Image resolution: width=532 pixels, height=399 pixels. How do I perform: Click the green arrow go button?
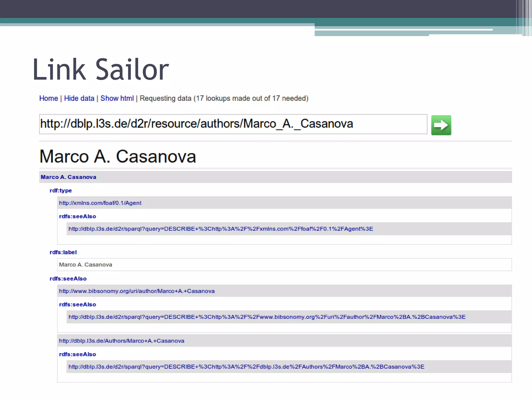(x=441, y=125)
